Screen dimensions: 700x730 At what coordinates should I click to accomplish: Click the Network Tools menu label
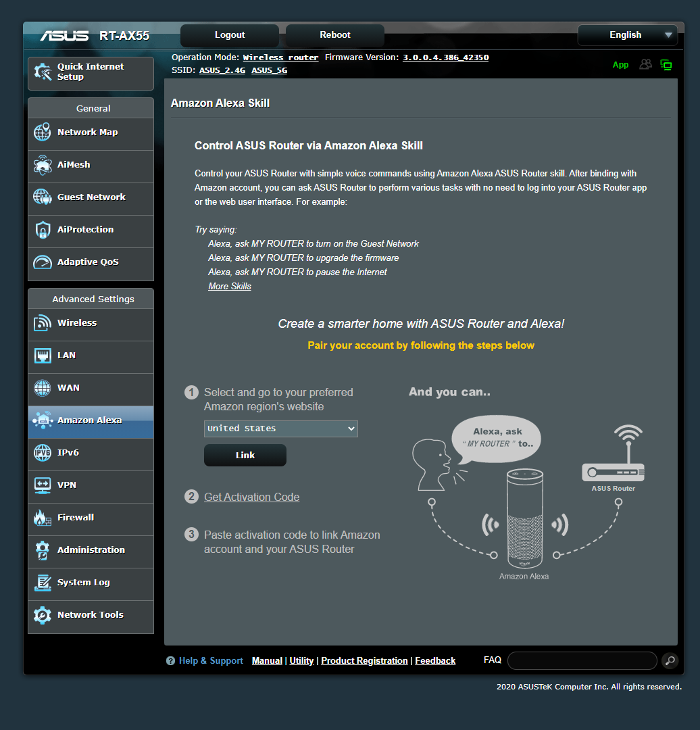coord(91,615)
